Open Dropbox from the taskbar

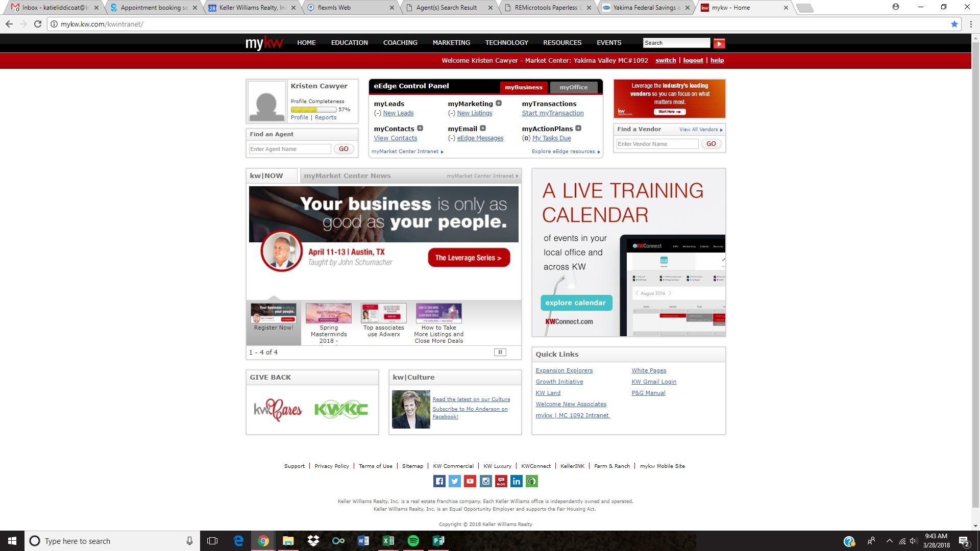click(x=313, y=541)
